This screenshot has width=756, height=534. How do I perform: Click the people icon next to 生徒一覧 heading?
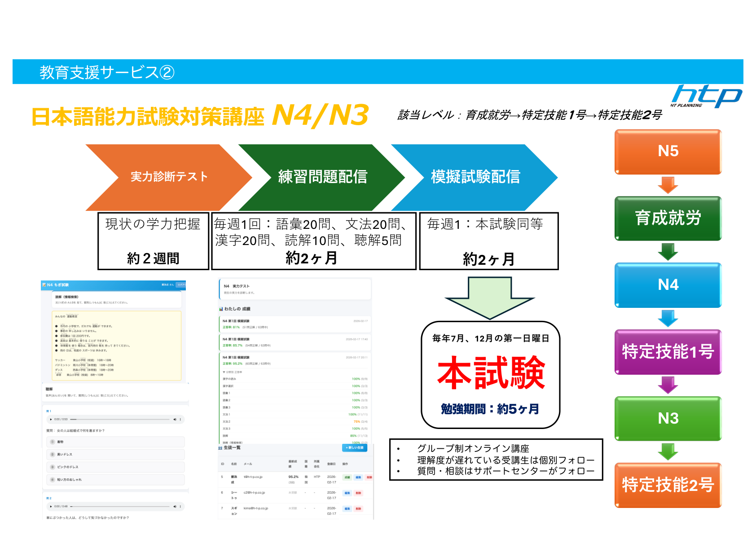(x=220, y=448)
